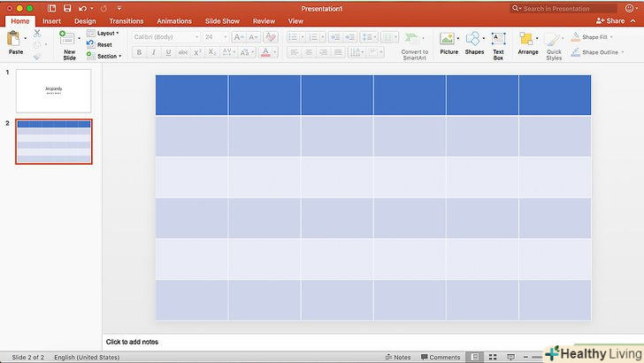This screenshot has height=363, width=644.
Task: Click the Save icon in title bar
Action: (67, 8)
